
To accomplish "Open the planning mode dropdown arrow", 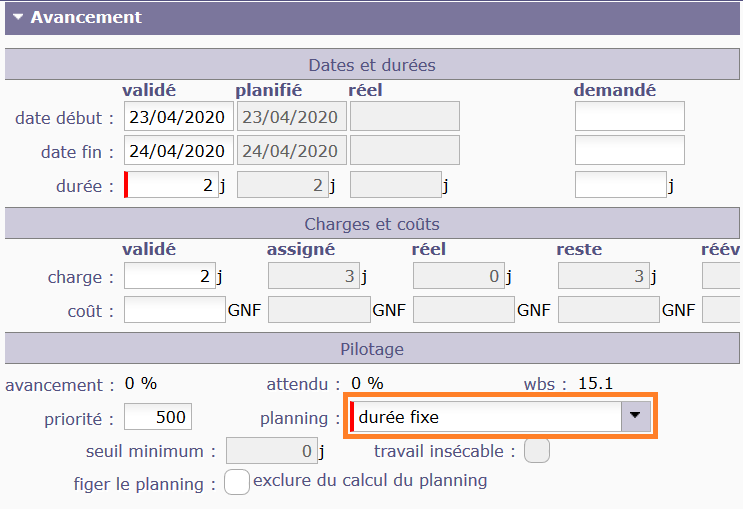I will (x=636, y=416).
